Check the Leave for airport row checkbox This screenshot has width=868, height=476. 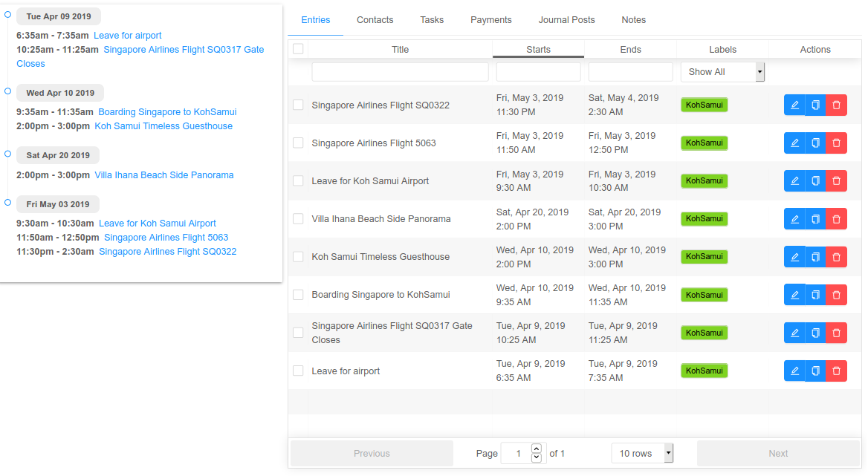tap(298, 371)
